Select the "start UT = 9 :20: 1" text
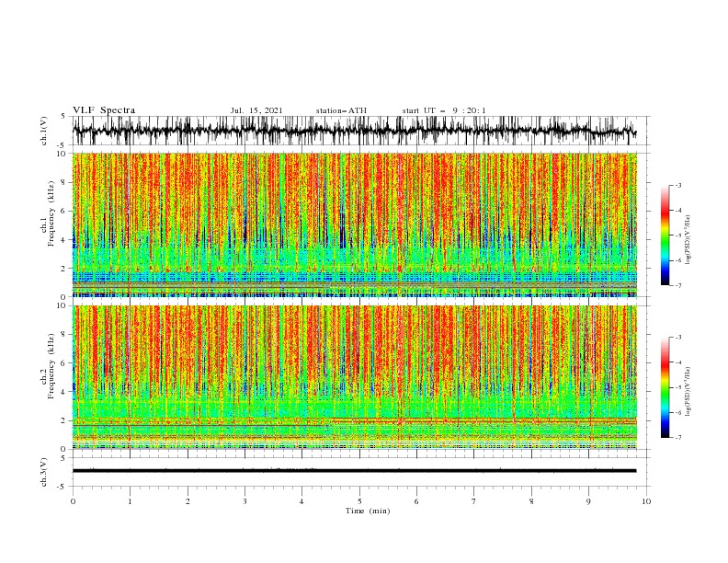The image size is (728, 563). 444,110
